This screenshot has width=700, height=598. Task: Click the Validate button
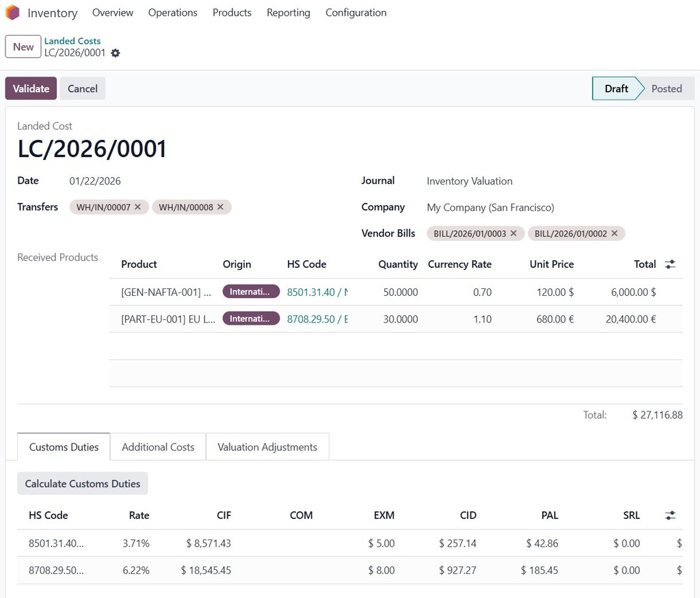pyautogui.click(x=30, y=88)
